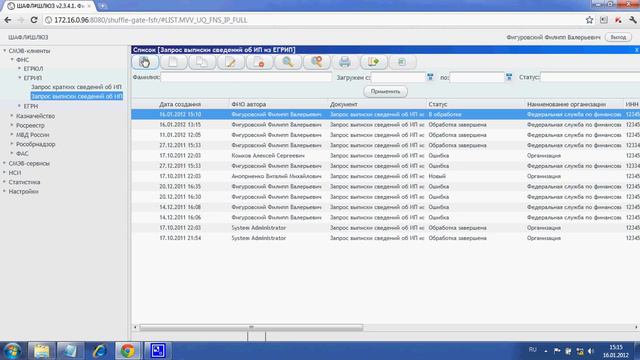Image resolution: width=640 pixels, height=360 pixels.
Task: Expand the ЕГРЮЛ tree node arrow
Action: [x=20, y=69]
